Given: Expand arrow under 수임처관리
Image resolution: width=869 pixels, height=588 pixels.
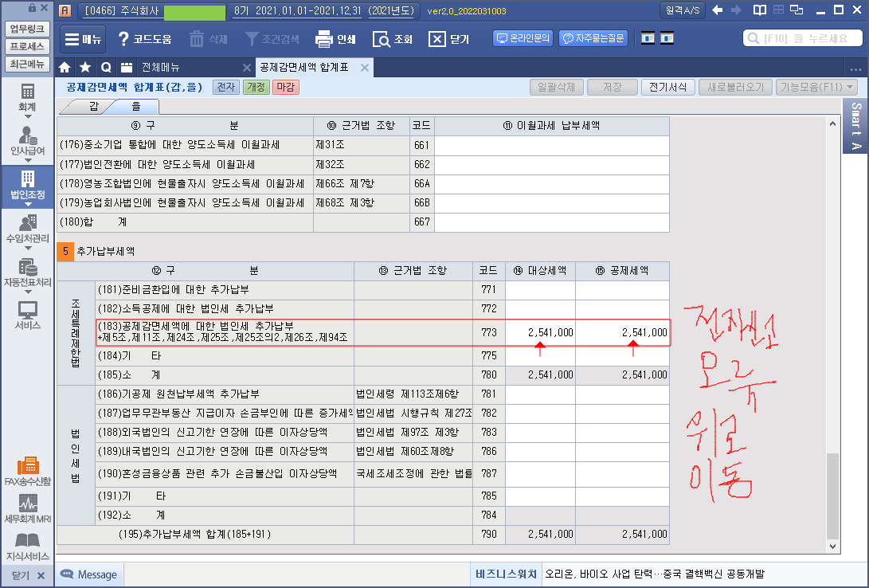Looking at the screenshot, I should [27, 249].
